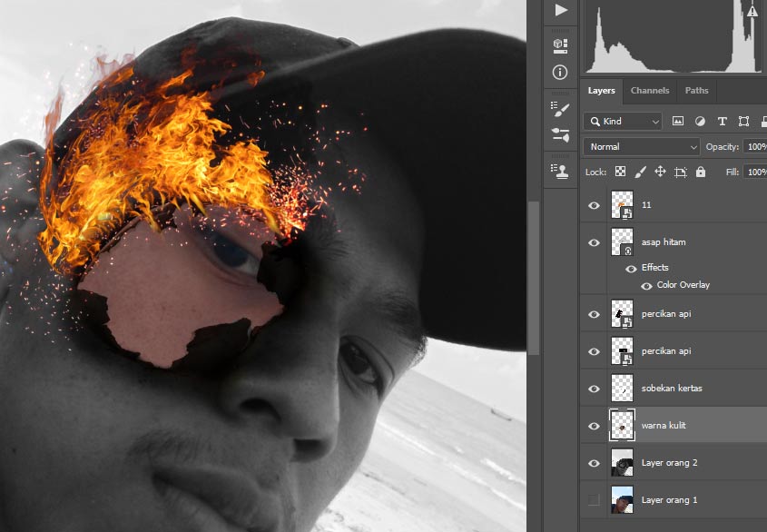Click the Color Overlay effect label
This screenshot has height=532, width=767.
point(683,285)
